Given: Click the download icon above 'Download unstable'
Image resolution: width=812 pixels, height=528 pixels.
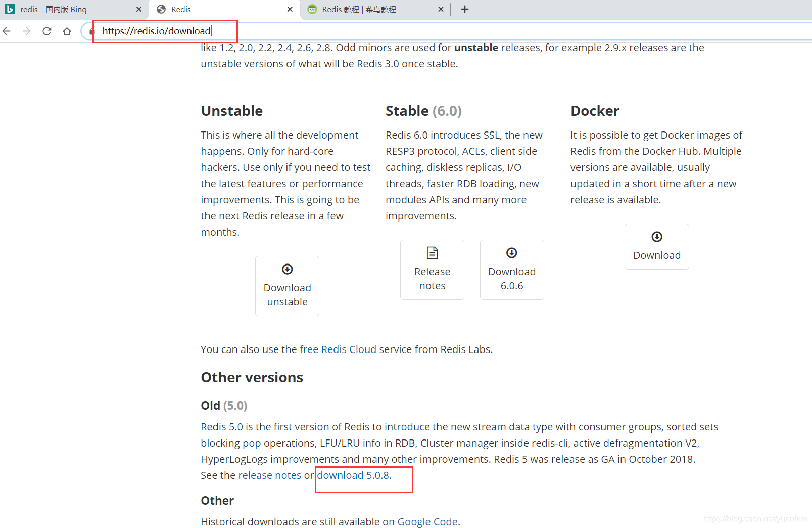Looking at the screenshot, I should [x=287, y=269].
